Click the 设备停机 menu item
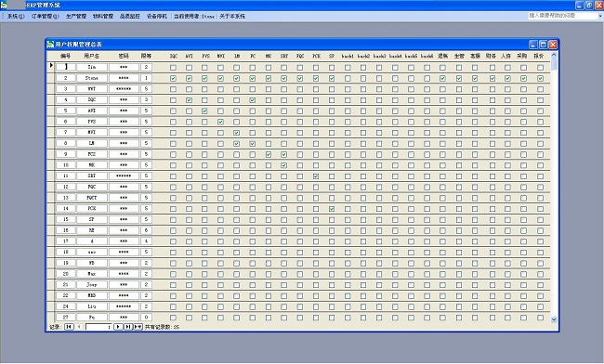Screen dimensions: 604x364 (x=157, y=16)
